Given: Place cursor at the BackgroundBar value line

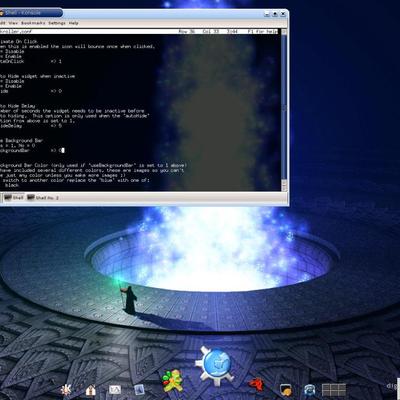Looking at the screenshot, I should pyautogui.click(x=32, y=150).
